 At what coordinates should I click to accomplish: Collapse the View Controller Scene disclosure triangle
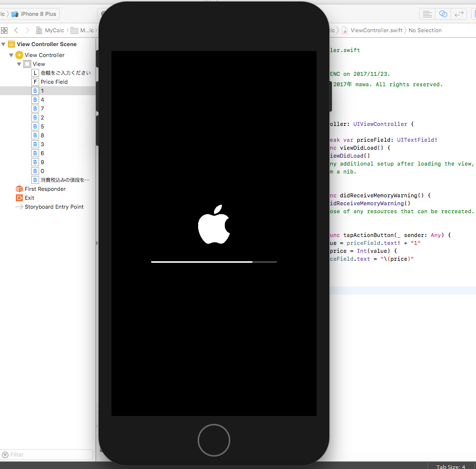pyautogui.click(x=3, y=44)
